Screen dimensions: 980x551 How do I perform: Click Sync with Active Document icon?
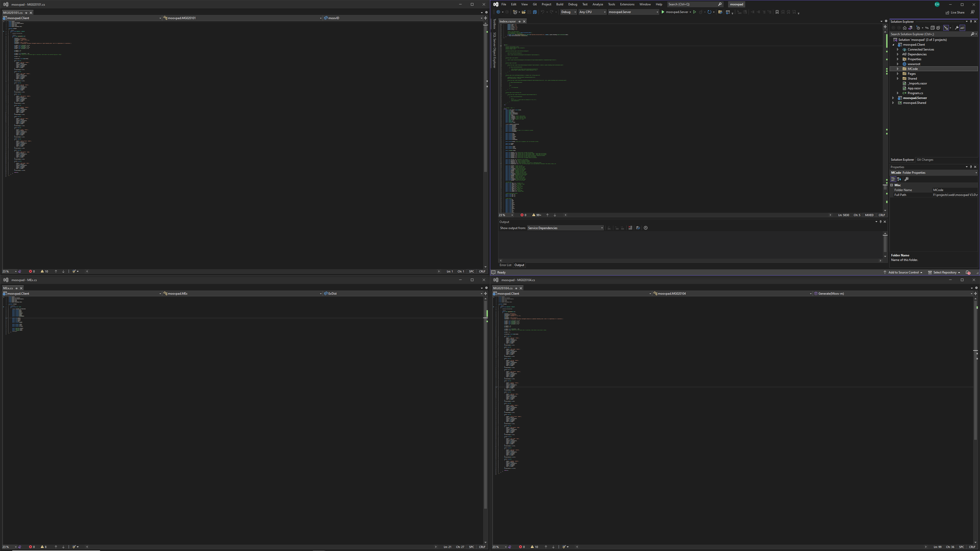pos(927,28)
